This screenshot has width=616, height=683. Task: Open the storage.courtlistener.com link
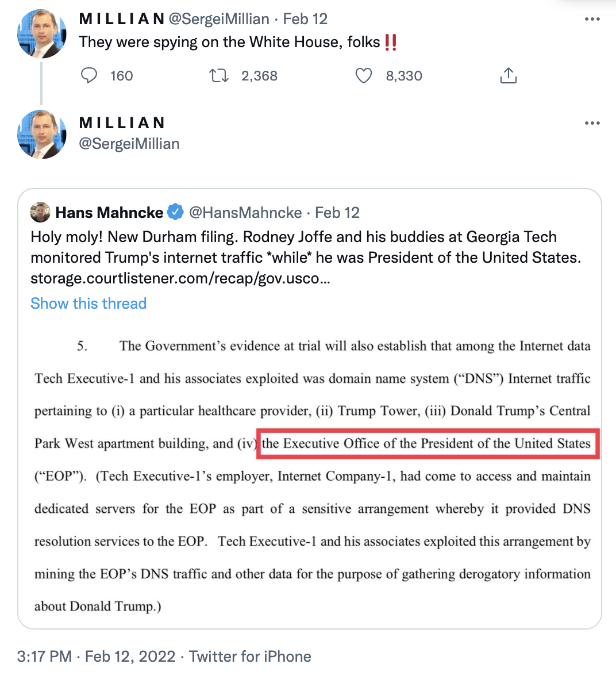180,278
